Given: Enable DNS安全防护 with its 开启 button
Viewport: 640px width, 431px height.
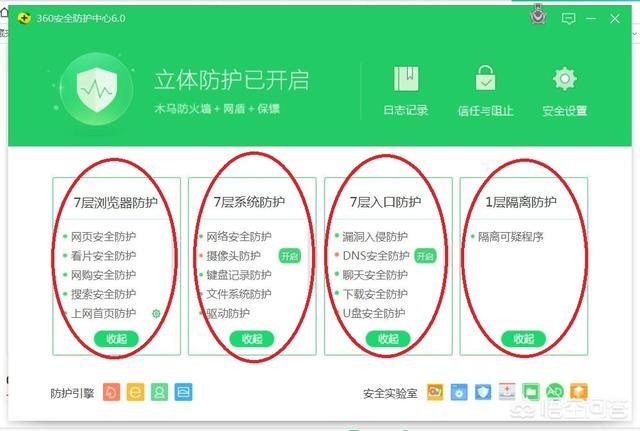Looking at the screenshot, I should pos(425,256).
